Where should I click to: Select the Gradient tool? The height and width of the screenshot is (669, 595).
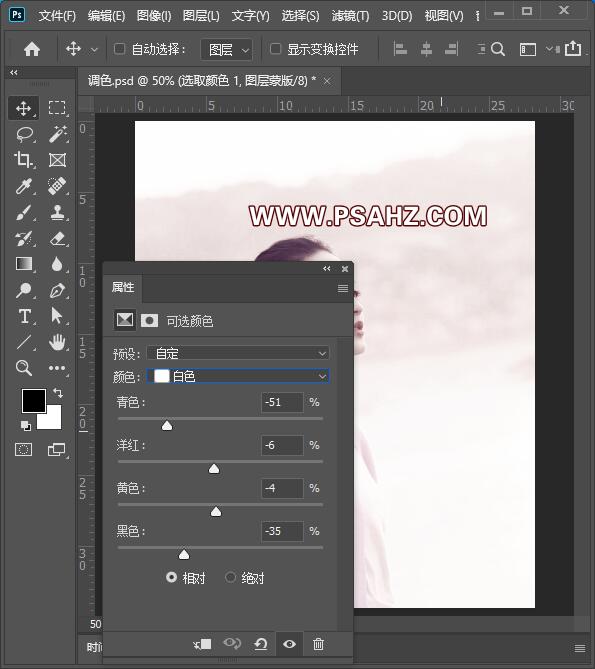[23, 265]
